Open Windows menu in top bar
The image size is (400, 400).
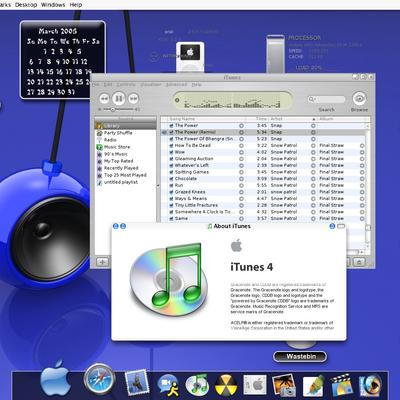53,5
